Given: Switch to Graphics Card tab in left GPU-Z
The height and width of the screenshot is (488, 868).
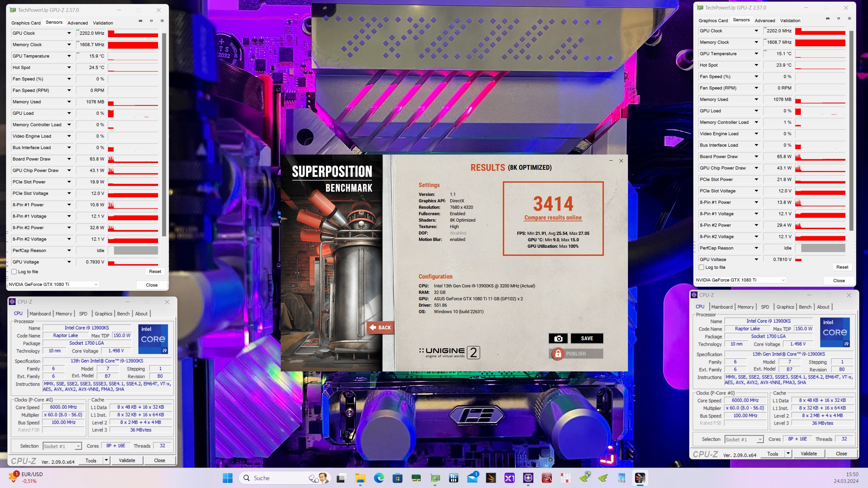Looking at the screenshot, I should point(26,23).
